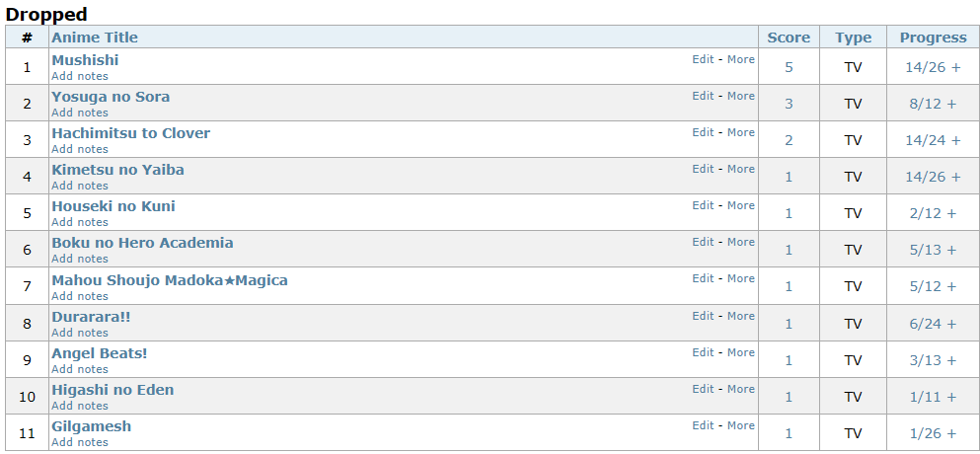Edit the Hachimitsu to Clover entry

pyautogui.click(x=703, y=132)
